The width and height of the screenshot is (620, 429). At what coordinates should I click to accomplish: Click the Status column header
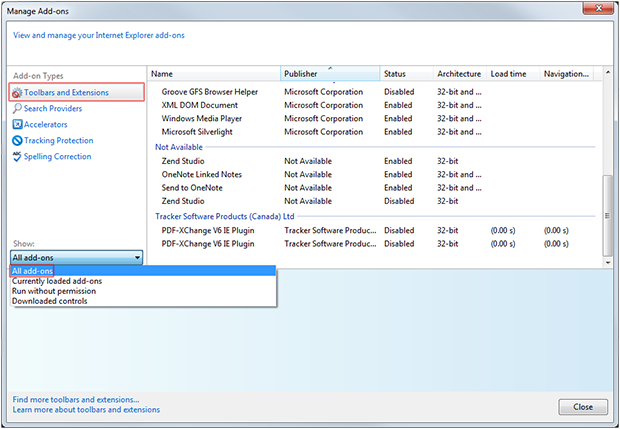point(405,74)
